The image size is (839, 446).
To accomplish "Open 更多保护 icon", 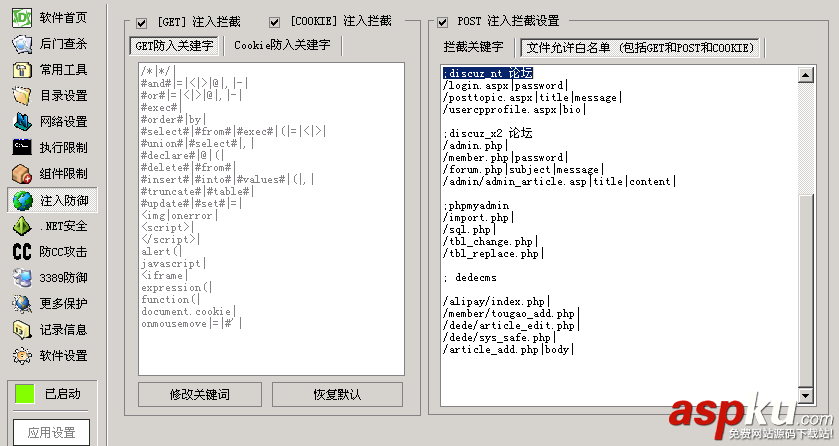I will 22,304.
